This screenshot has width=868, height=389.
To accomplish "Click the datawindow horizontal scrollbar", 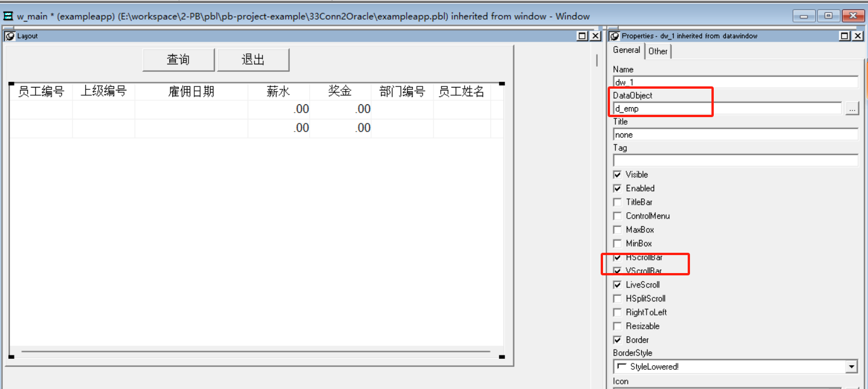I will [x=256, y=351].
